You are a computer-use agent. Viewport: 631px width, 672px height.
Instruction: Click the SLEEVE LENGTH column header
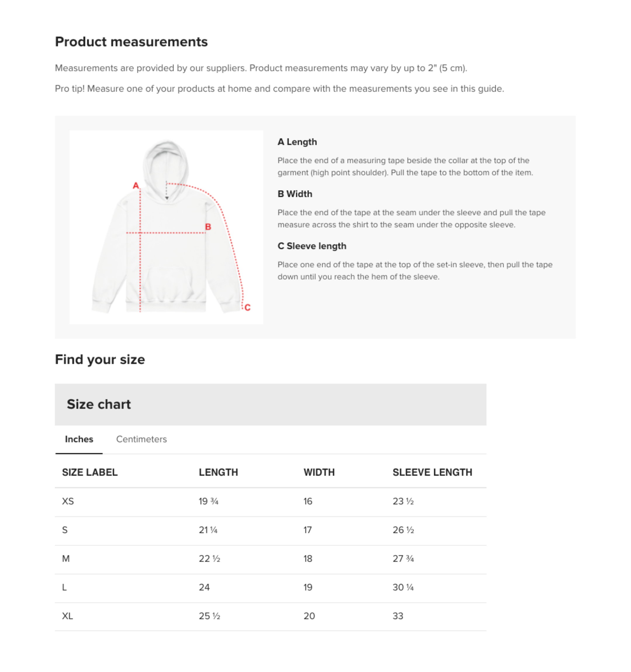(432, 472)
